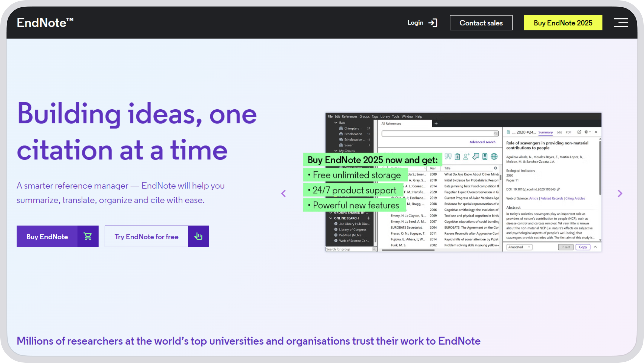The height and width of the screenshot is (363, 644).
Task: Click the open-in-new-window icon beside PDF tab
Action: coord(579,132)
